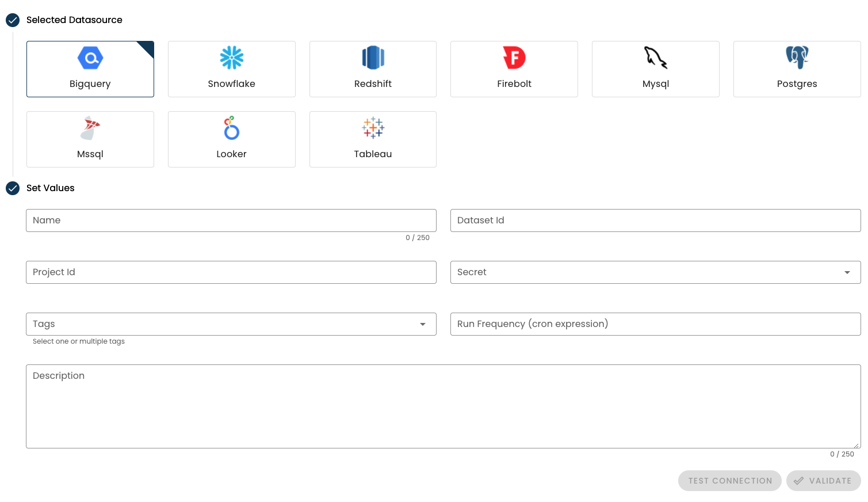868x502 pixels.
Task: Click the Validate button
Action: pos(824,481)
